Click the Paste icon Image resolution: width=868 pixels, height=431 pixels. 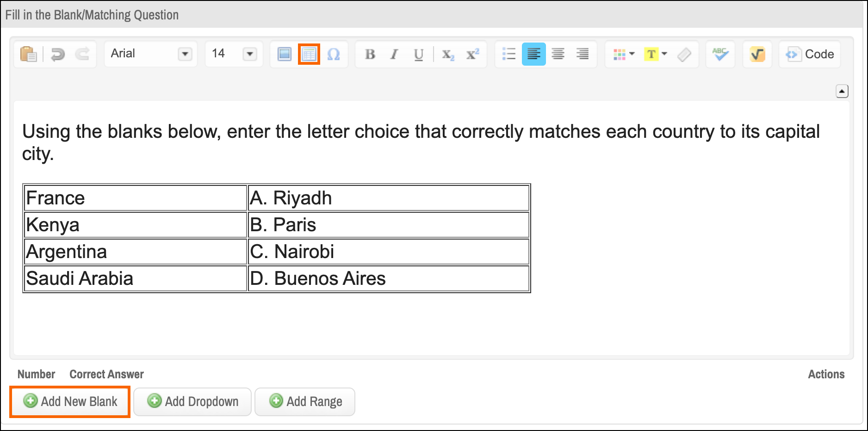coord(28,54)
